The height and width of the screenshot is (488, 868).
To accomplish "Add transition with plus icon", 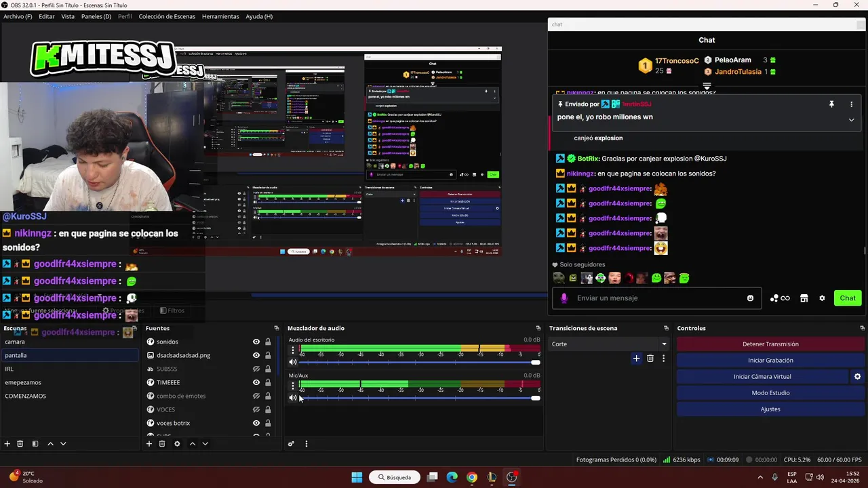I will [x=636, y=359].
